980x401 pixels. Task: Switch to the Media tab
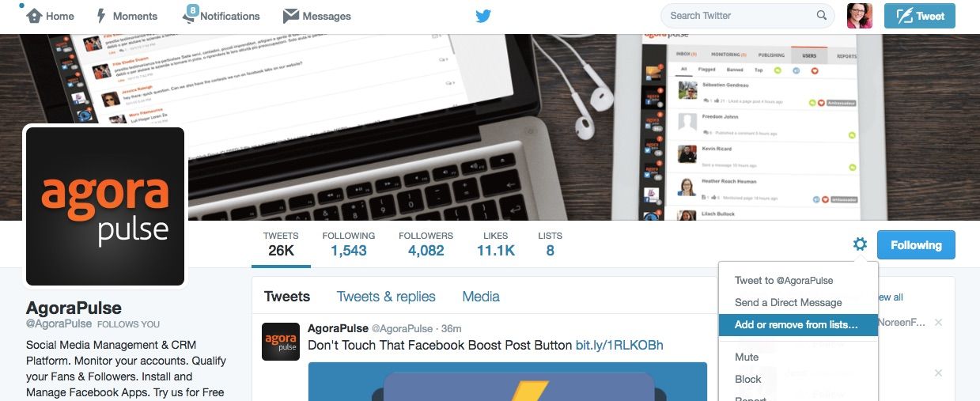481,297
